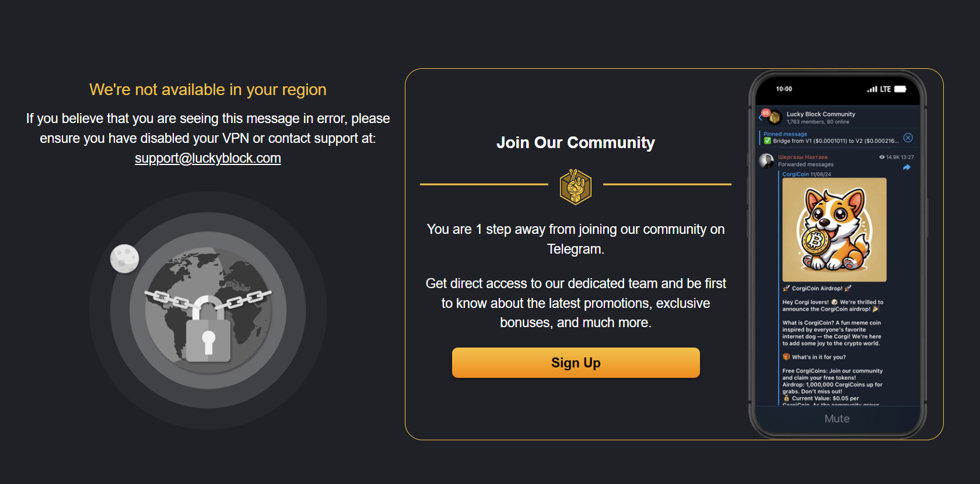The image size is (980, 484).
Task: Click the Lucky Block hexagon logo
Action: (576, 187)
